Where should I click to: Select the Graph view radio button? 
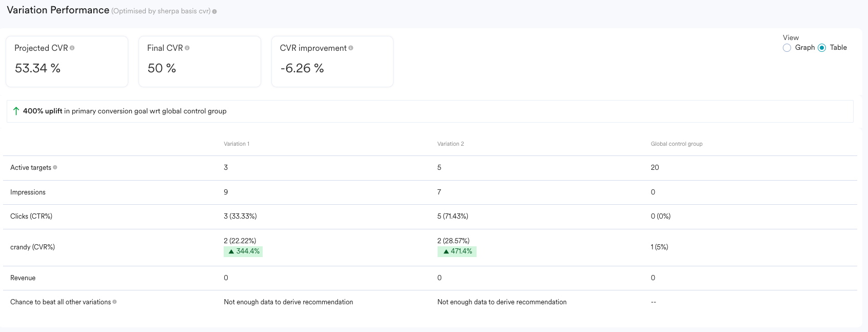(787, 48)
